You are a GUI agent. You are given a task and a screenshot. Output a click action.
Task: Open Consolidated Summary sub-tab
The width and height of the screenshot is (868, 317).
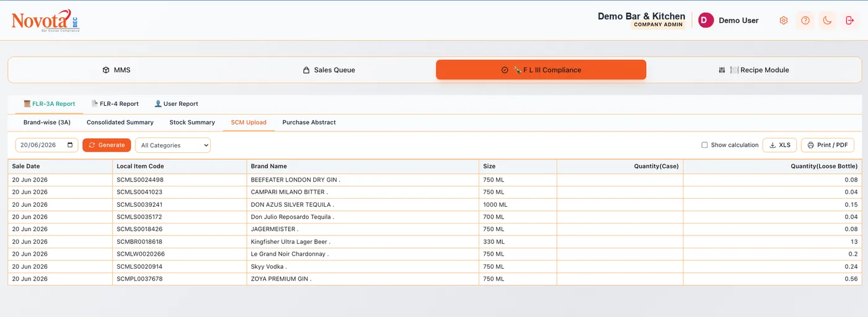(120, 123)
